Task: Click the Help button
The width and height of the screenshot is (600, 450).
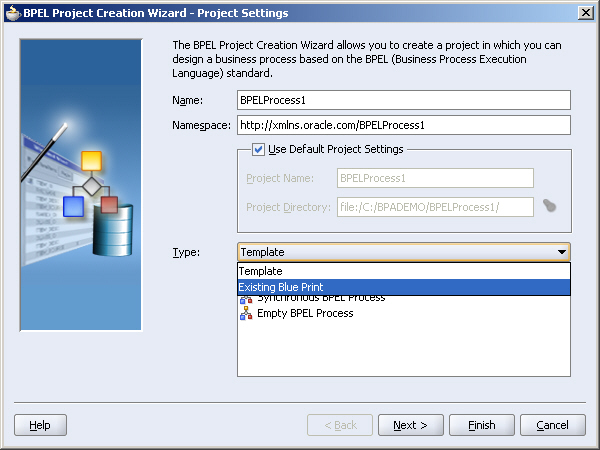Action: [41, 425]
